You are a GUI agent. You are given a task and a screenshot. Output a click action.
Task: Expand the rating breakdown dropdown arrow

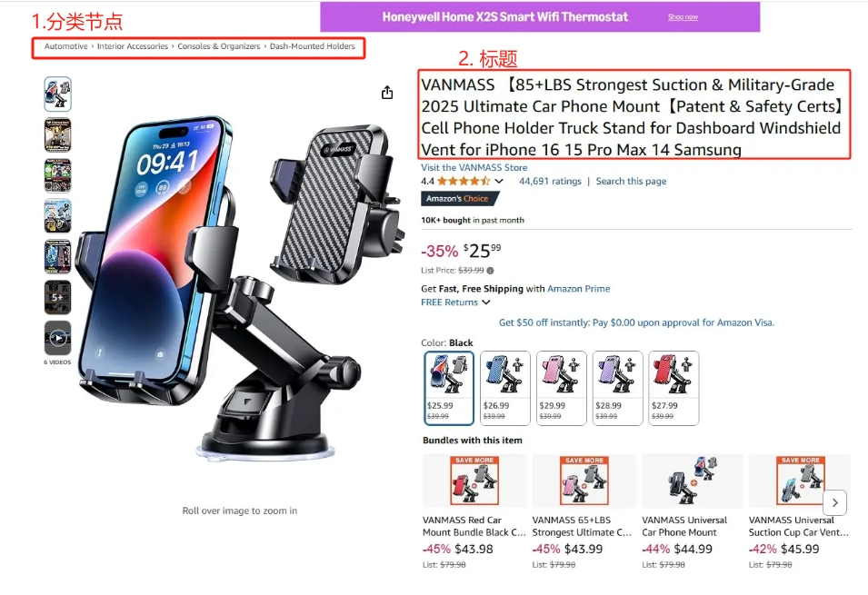pyautogui.click(x=499, y=182)
